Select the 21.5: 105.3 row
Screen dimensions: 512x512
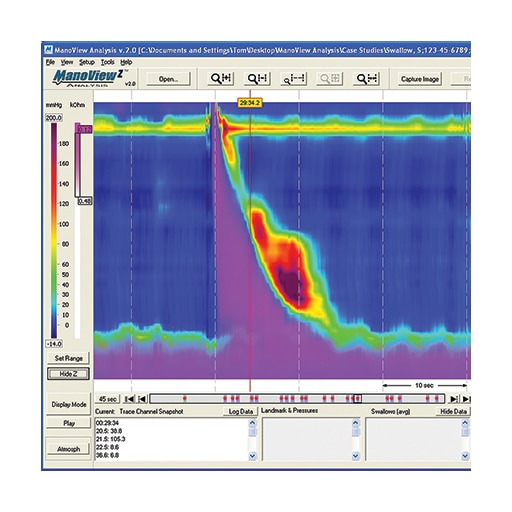coord(111,439)
